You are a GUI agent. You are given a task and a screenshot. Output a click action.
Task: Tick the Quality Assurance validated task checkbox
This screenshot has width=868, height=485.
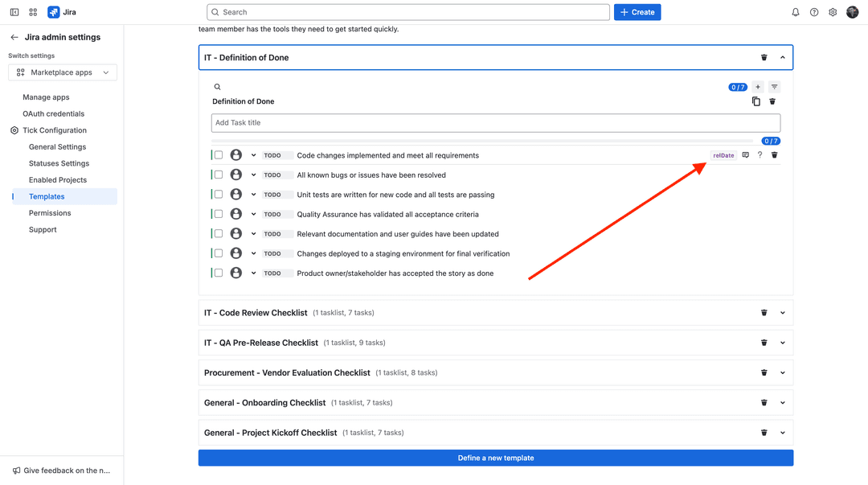(219, 213)
